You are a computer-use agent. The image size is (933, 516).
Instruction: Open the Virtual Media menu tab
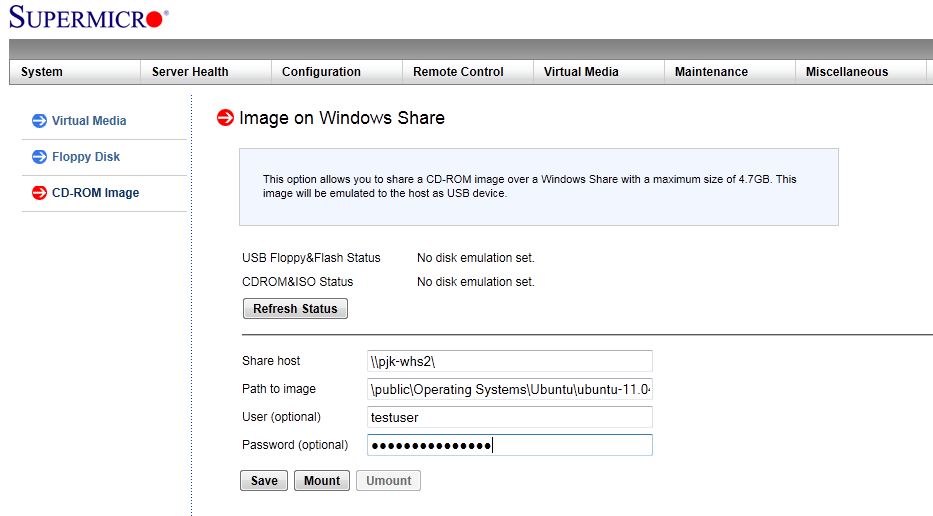(581, 72)
